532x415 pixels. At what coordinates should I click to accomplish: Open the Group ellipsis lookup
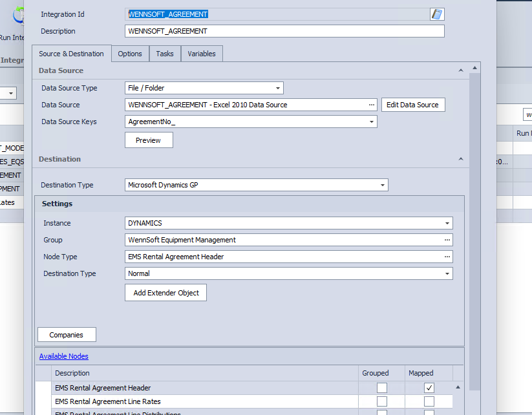coord(447,240)
